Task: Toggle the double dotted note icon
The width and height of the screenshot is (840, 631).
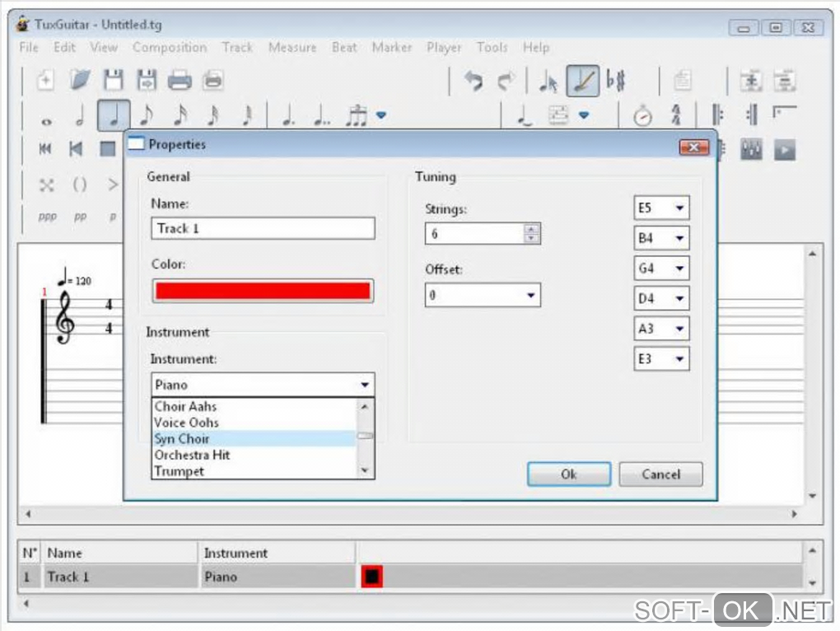Action: [x=321, y=115]
